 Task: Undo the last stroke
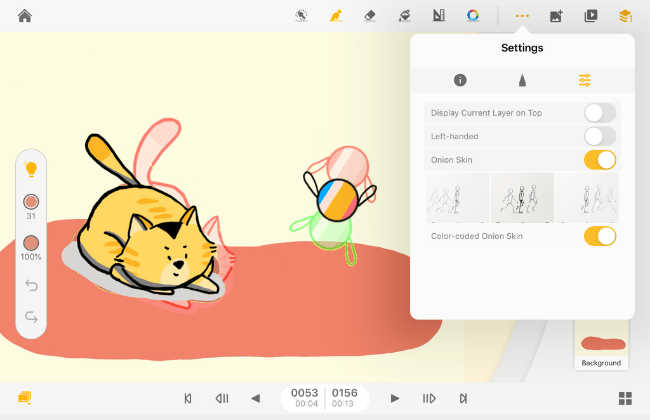point(31,286)
